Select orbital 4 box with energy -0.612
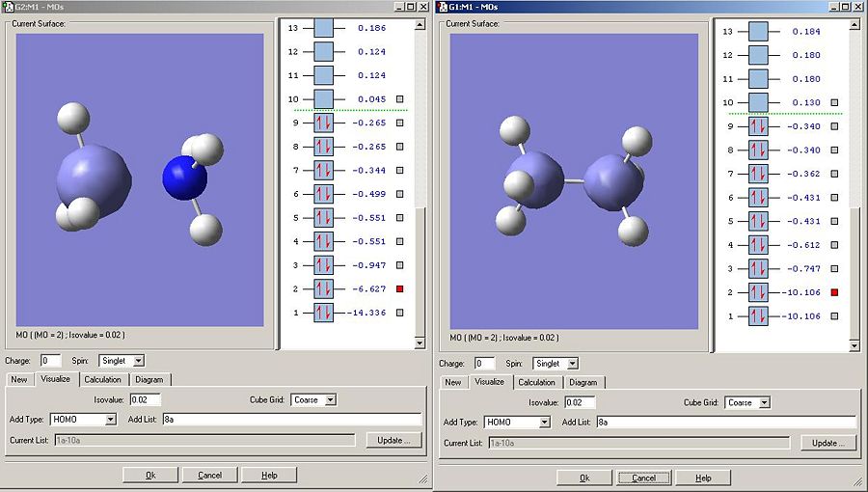Image resolution: width=868 pixels, height=492 pixels. pyautogui.click(x=758, y=245)
